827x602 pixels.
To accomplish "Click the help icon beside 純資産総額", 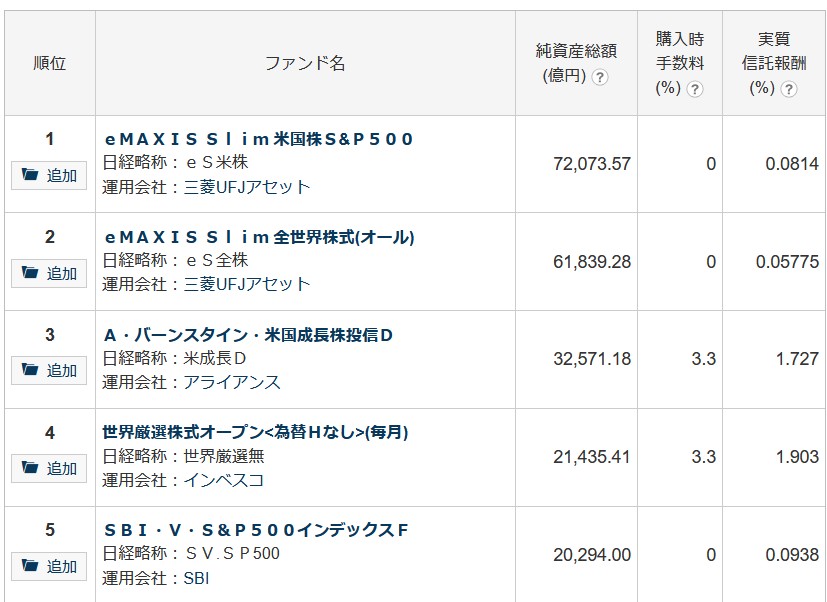I will point(600,77).
